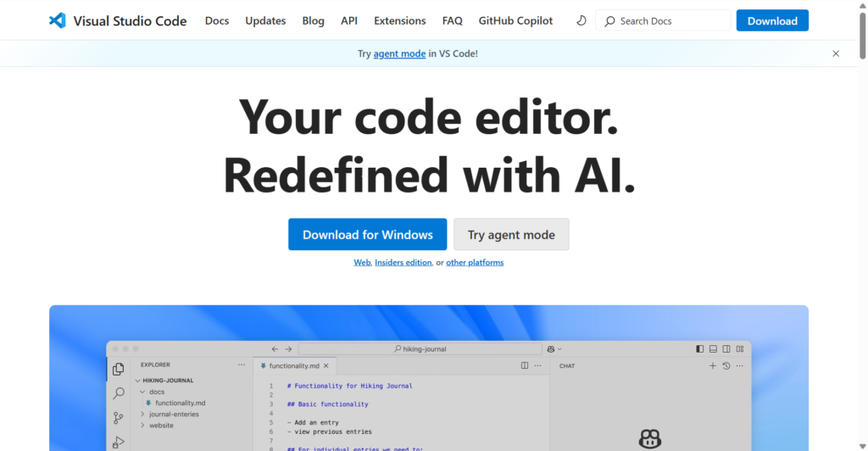Click markdown icon beside functionality.md in tree
The image size is (868, 451).
(148, 403)
